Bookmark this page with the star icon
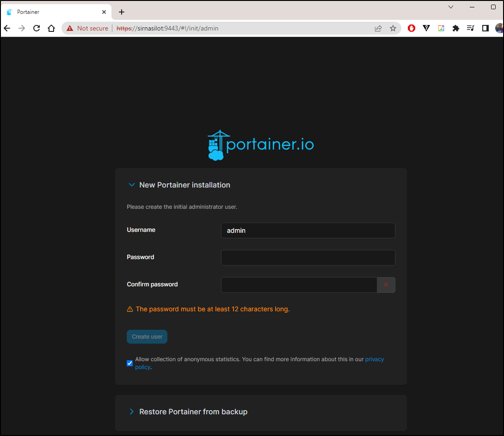Viewport: 504px width, 436px height. pyautogui.click(x=393, y=28)
